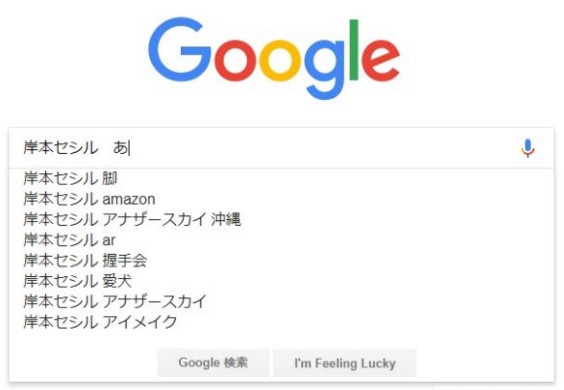This screenshot has width=564, height=390.
Task: Click the Google 検索 button
Action: click(x=213, y=363)
